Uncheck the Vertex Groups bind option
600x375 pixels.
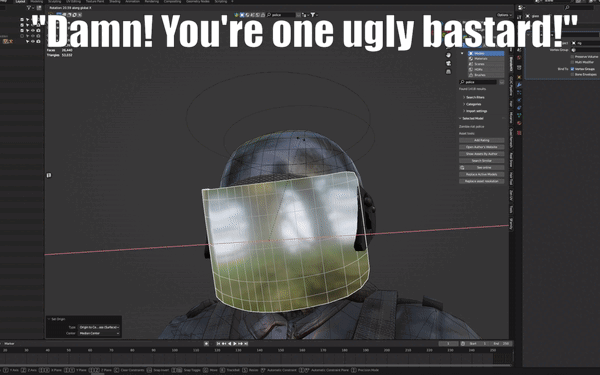572,69
